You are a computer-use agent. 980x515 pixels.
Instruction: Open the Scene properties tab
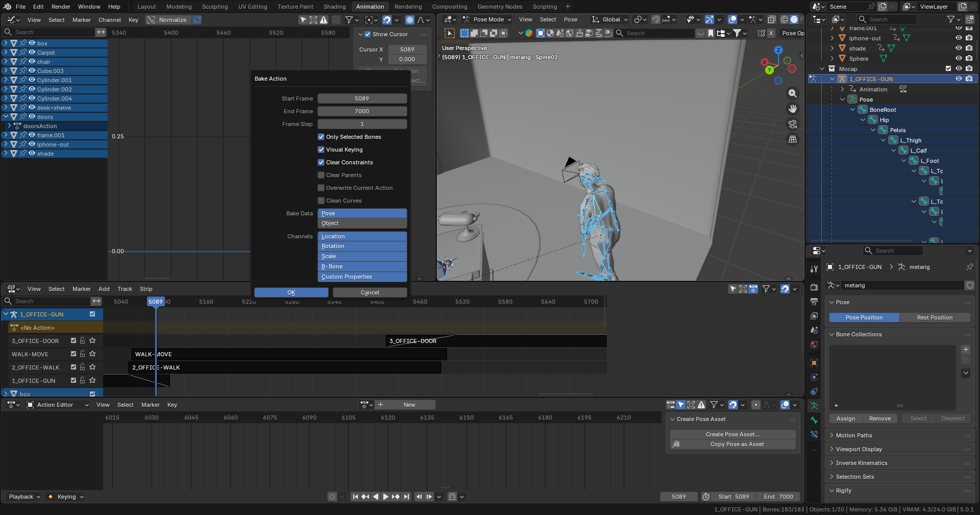pyautogui.click(x=814, y=330)
